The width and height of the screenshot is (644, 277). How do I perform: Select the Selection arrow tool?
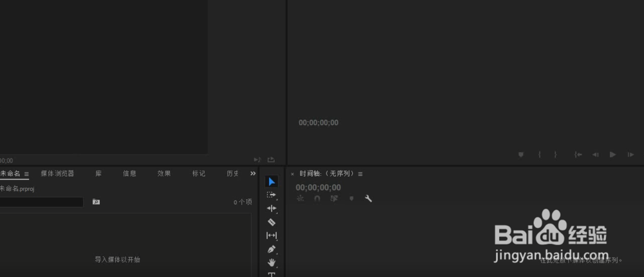click(272, 182)
